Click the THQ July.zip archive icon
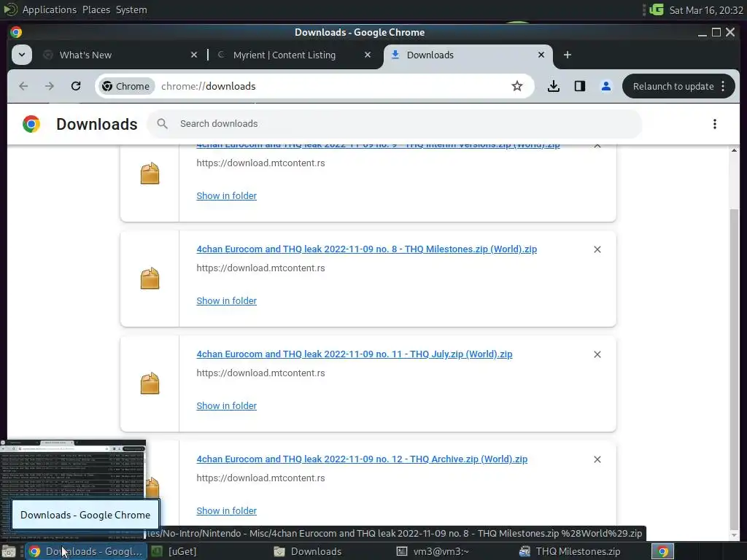Viewport: 747px width, 560px height. [x=150, y=384]
